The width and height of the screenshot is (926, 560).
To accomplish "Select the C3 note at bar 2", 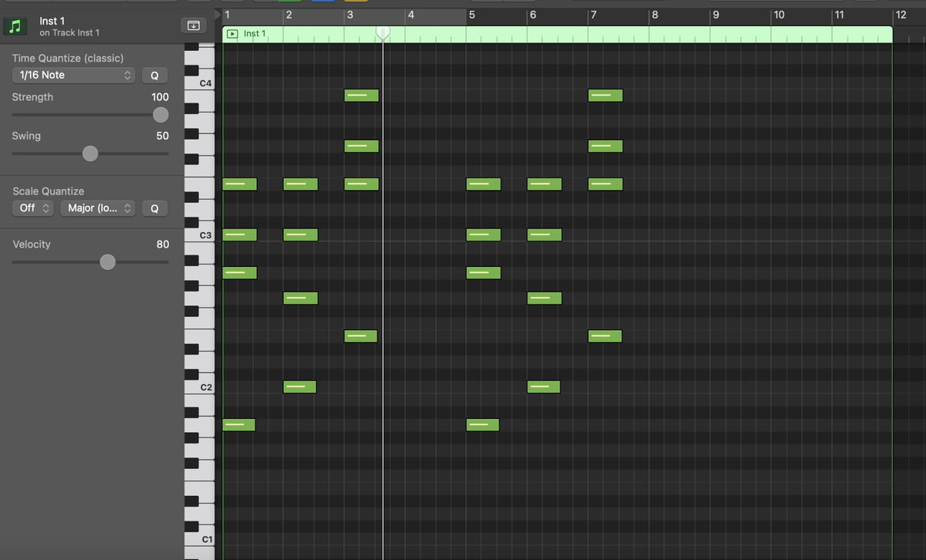I will click(x=300, y=234).
